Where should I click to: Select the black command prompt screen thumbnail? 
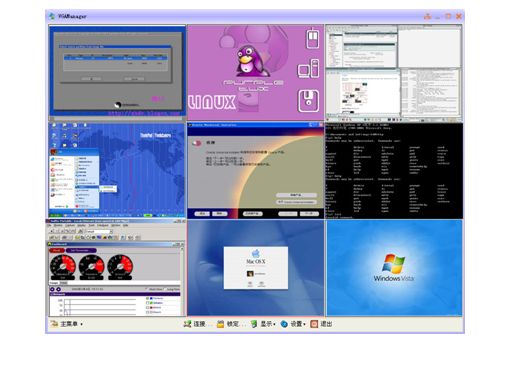coord(394,170)
